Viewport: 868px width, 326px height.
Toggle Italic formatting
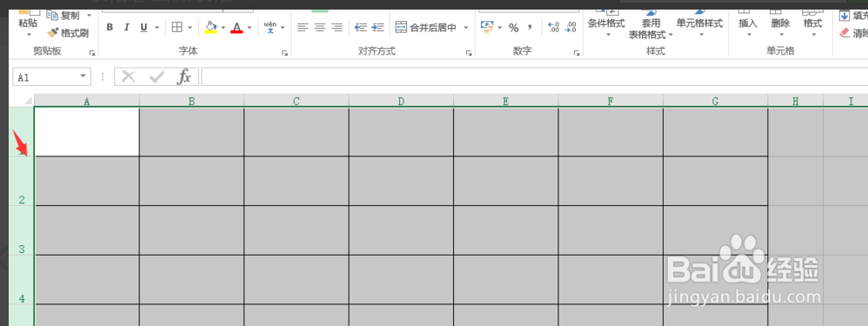127,27
